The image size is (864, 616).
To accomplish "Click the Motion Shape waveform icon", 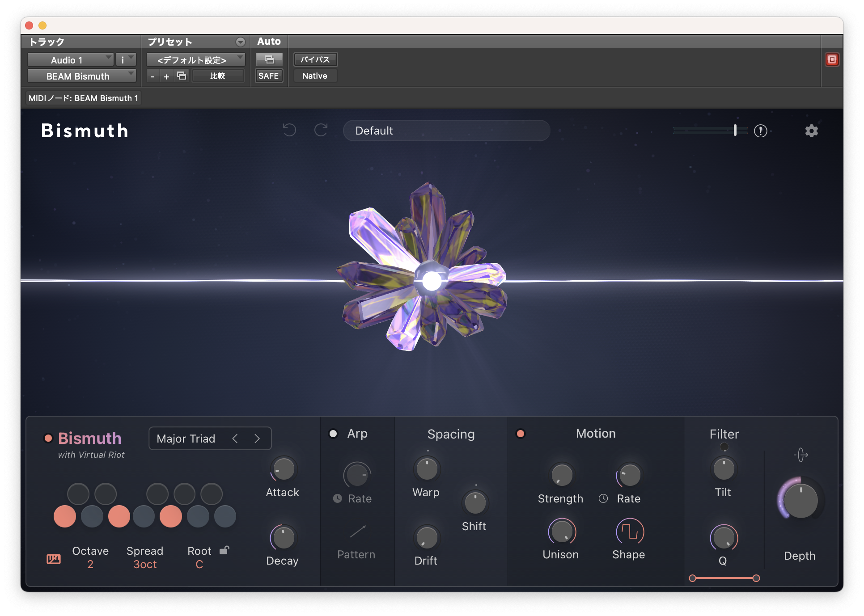I will point(630,532).
